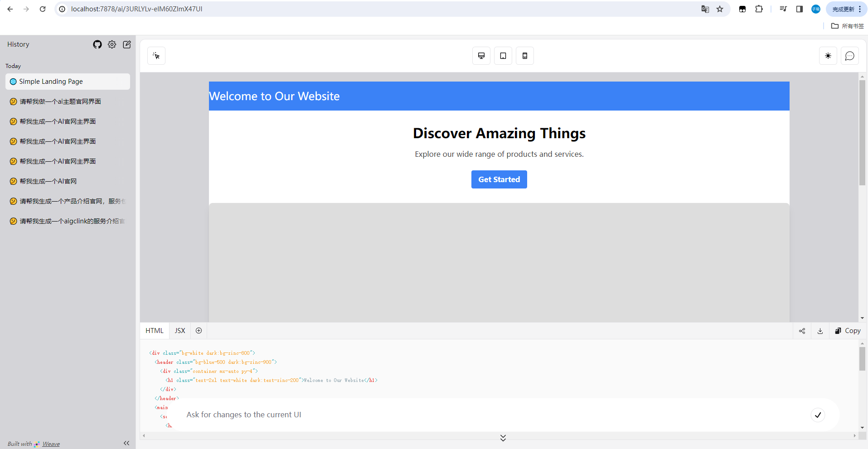Click the Get Started button
Screen dimensions: 868x449
(x=499, y=179)
